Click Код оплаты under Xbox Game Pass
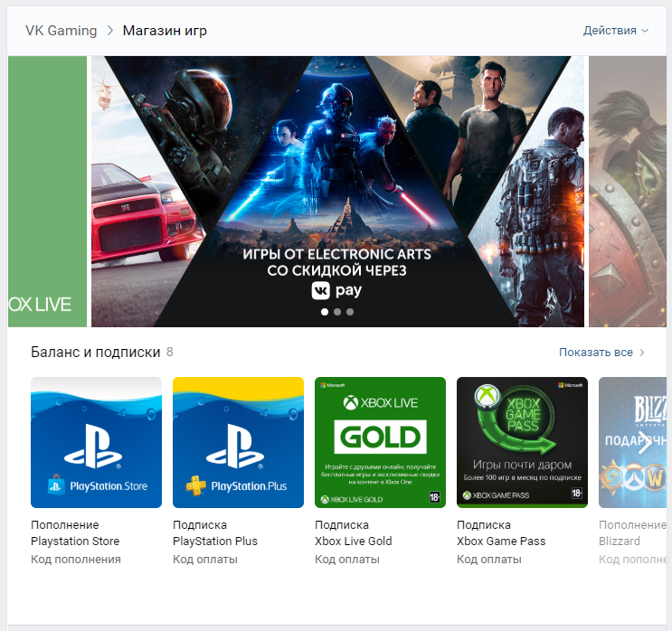The image size is (672, 631). tap(489, 559)
